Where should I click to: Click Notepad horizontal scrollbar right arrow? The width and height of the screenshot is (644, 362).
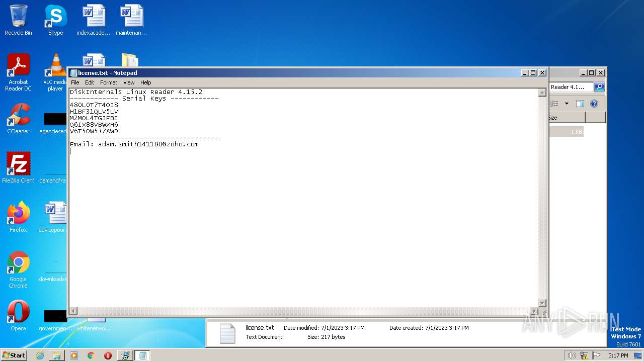point(534,311)
